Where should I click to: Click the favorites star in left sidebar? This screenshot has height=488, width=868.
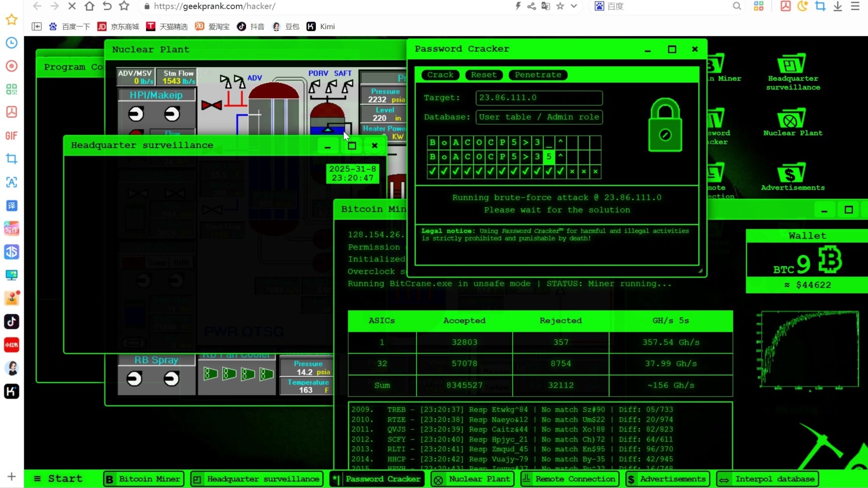12,20
